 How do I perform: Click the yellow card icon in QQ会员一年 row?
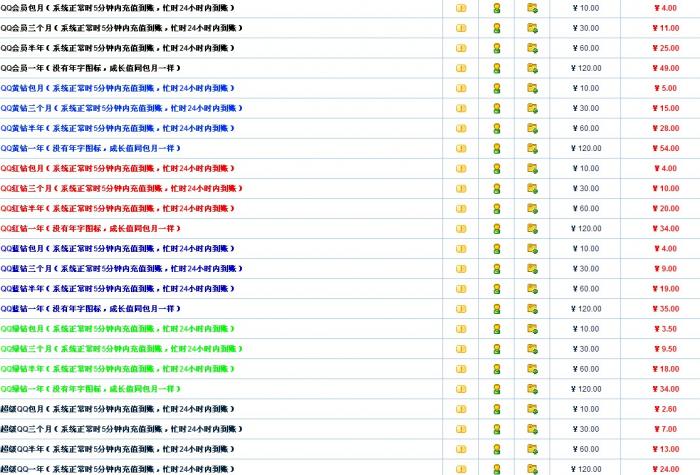point(461,68)
